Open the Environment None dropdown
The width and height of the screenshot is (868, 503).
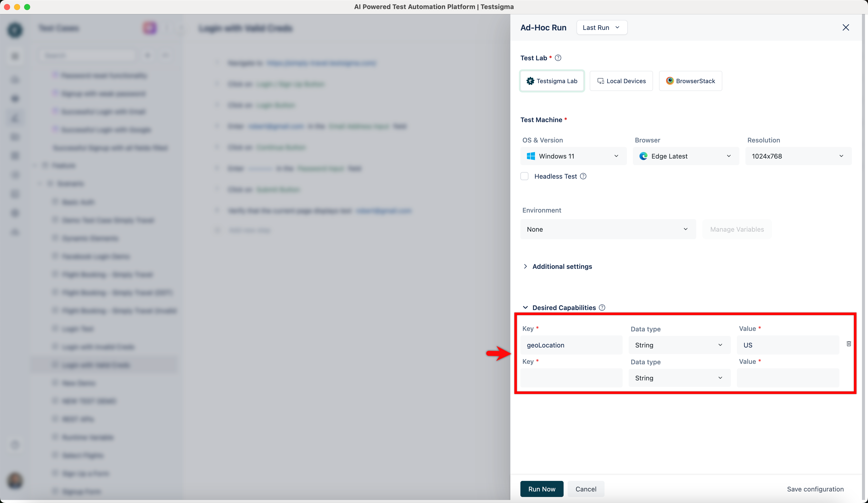click(608, 229)
